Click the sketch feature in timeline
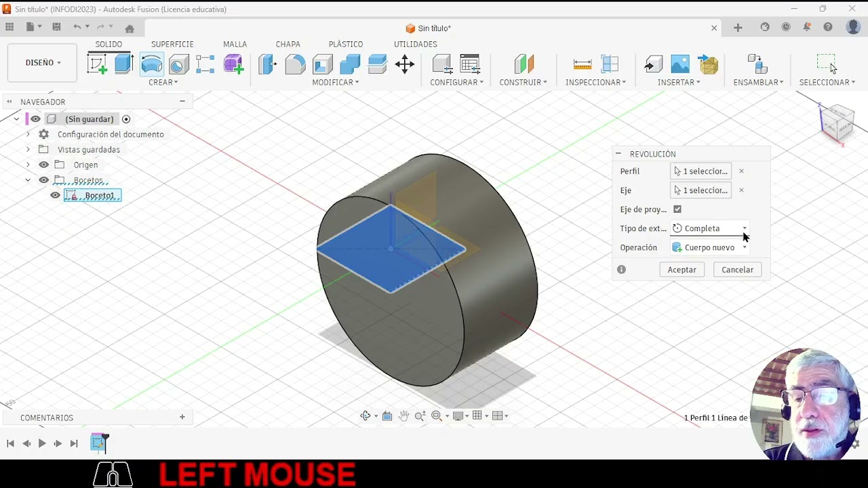The width and height of the screenshot is (868, 488). tap(99, 443)
